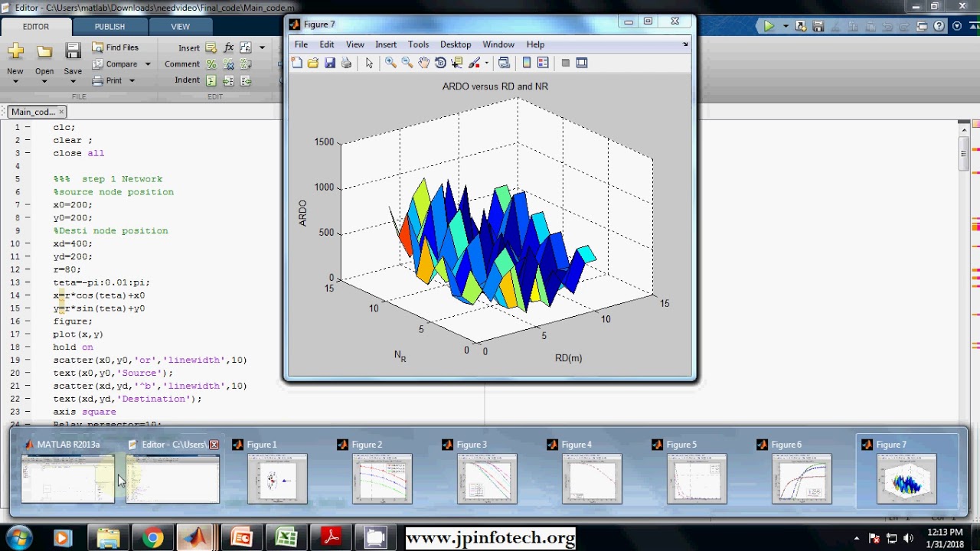The width and height of the screenshot is (980, 551).
Task: Expand Insert row dropdown arrow
Action: pos(262,47)
